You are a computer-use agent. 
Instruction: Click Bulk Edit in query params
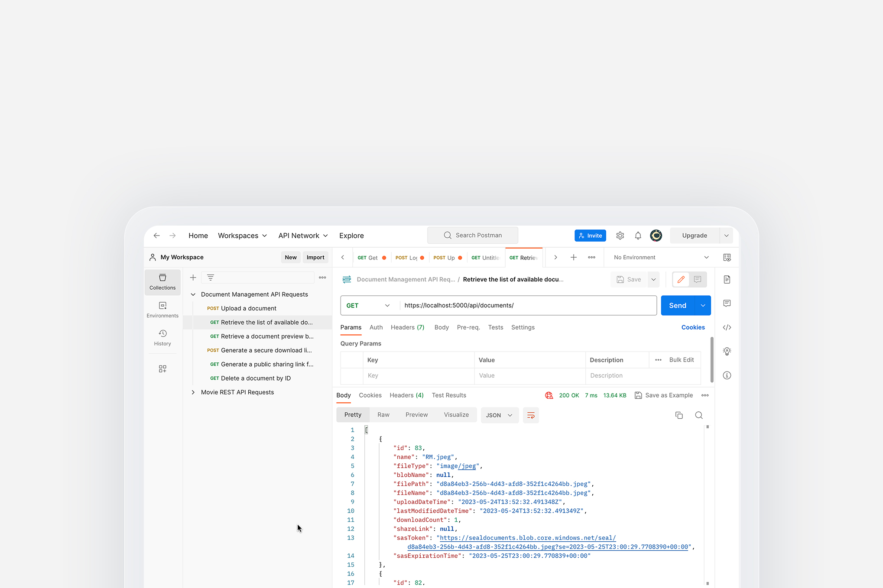coord(682,360)
